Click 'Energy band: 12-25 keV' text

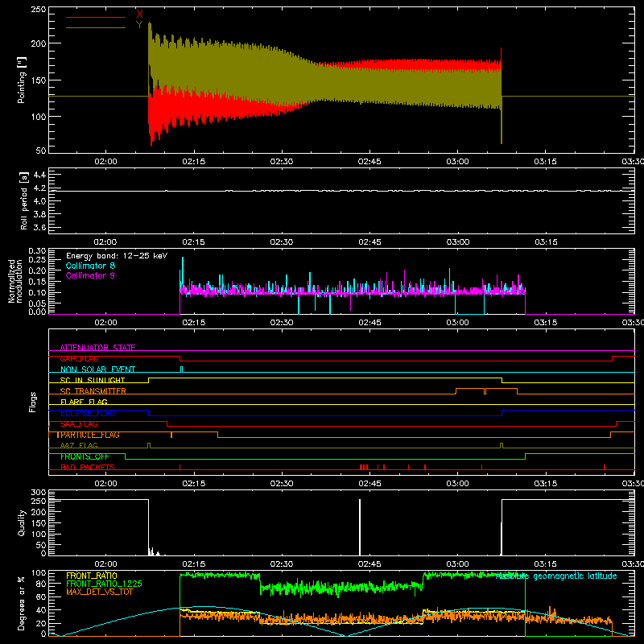click(x=117, y=256)
